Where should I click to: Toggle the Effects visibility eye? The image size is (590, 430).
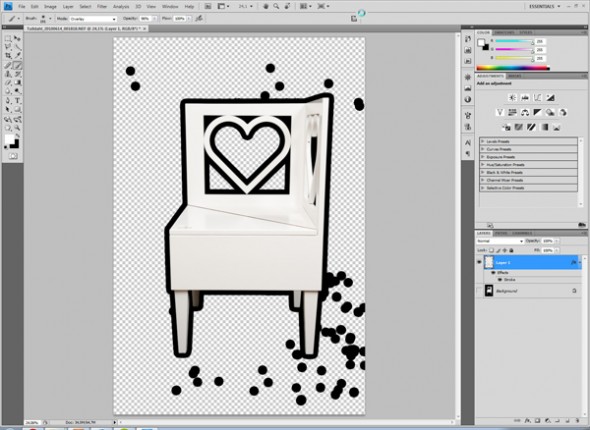(x=493, y=273)
